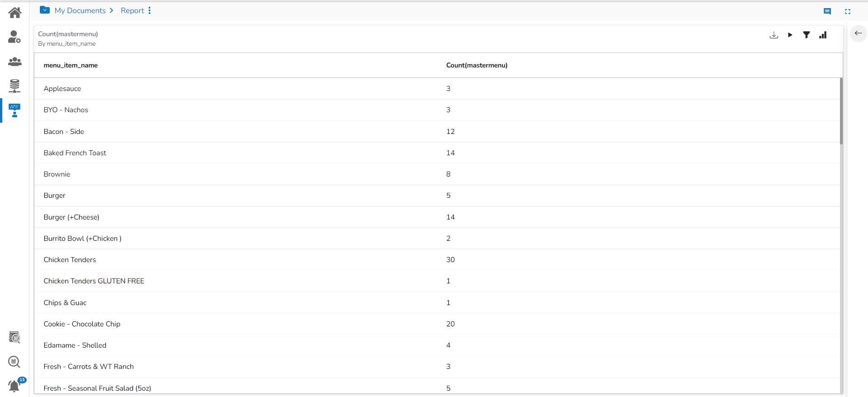868x397 pixels.
Task: Sort by the Count(mastermenu) column header
Action: [x=477, y=65]
